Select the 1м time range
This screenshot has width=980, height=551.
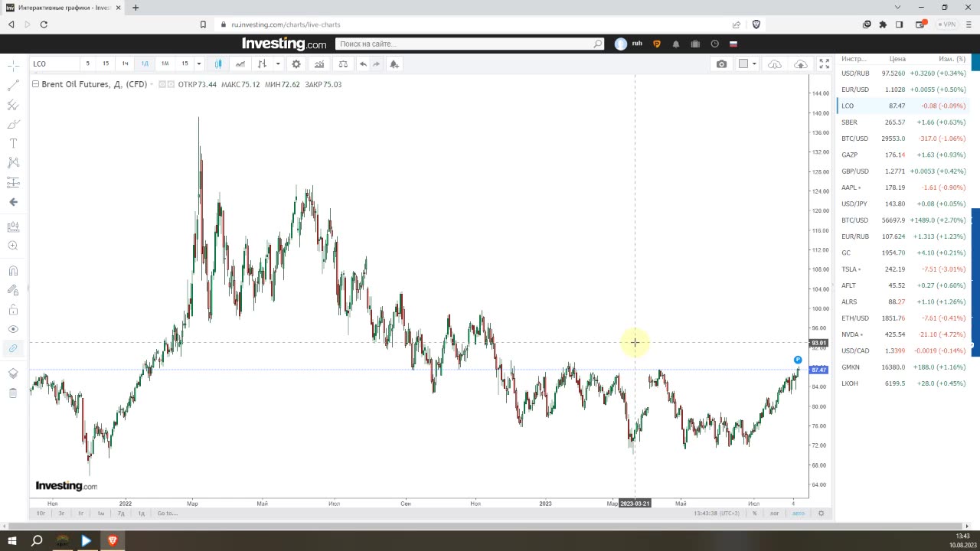click(x=101, y=513)
